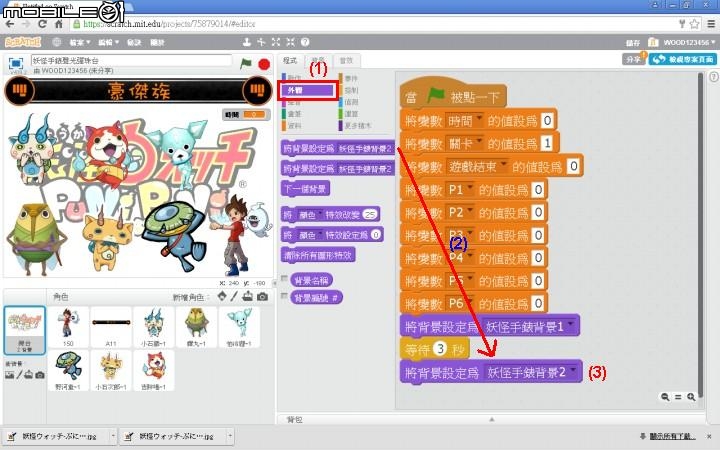Select the grow sprite tool
This screenshot has width=720, height=450.
276,42
